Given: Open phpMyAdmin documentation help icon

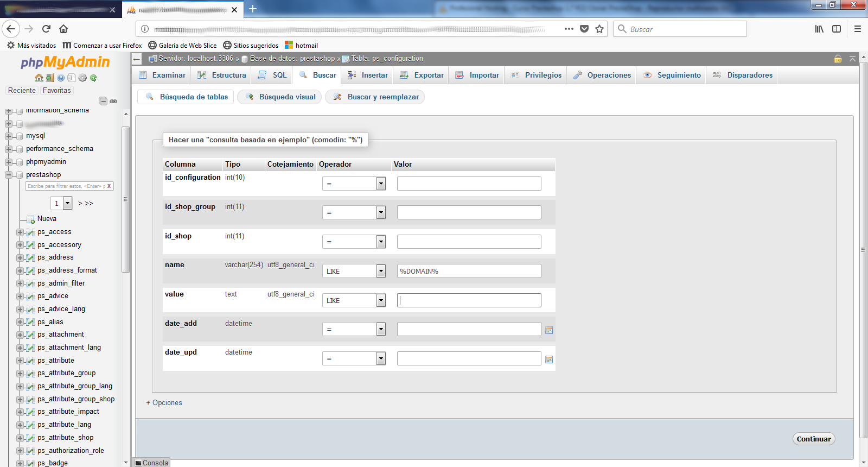Looking at the screenshot, I should (x=61, y=78).
